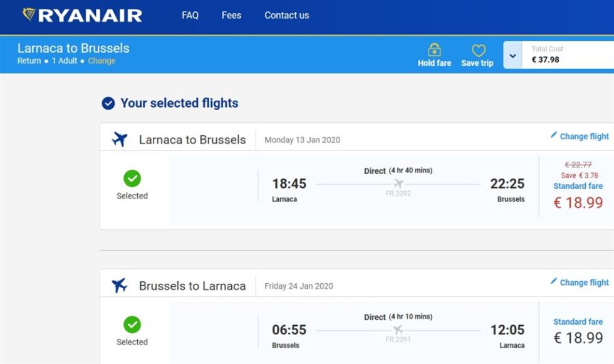
Task: Click the Change link under trip summary
Action: [101, 61]
